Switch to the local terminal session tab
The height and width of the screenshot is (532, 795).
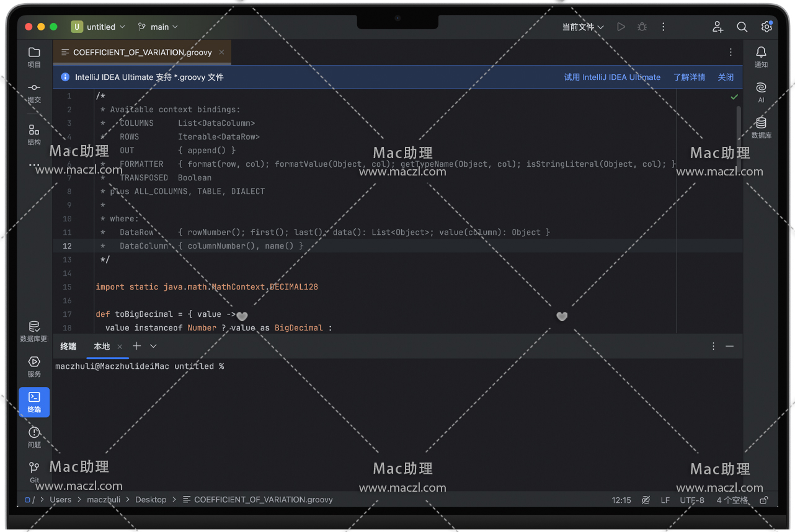click(102, 346)
